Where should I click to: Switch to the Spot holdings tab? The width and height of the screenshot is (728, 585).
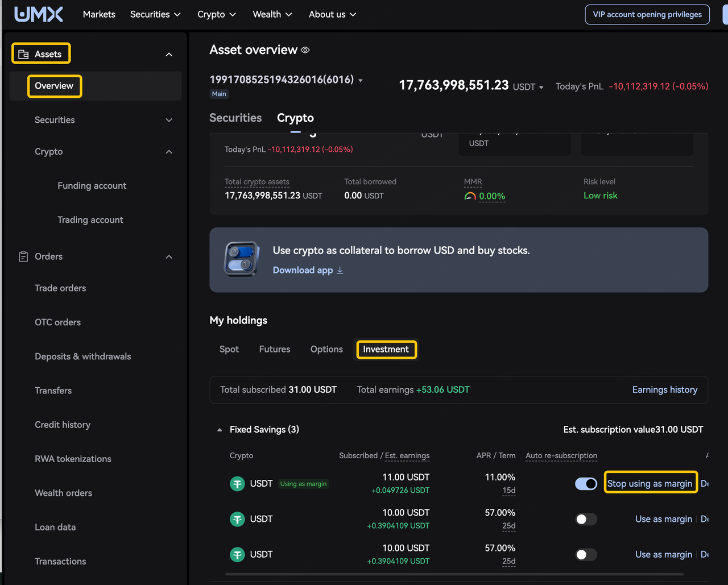(x=229, y=349)
